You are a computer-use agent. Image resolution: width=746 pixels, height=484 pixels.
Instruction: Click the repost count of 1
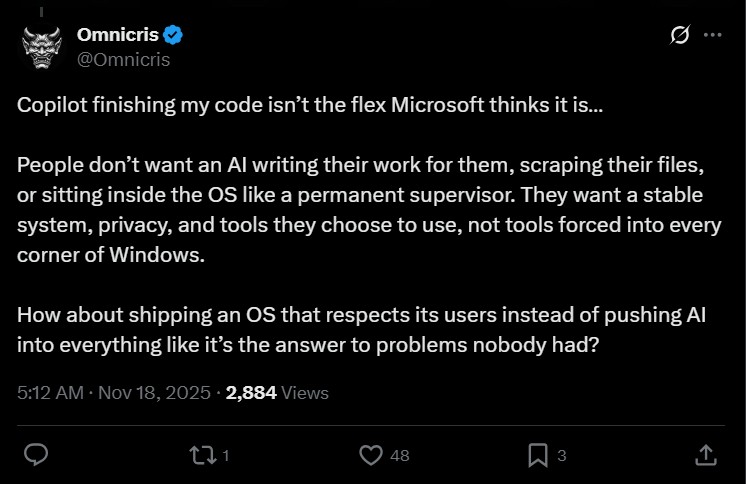(226, 456)
